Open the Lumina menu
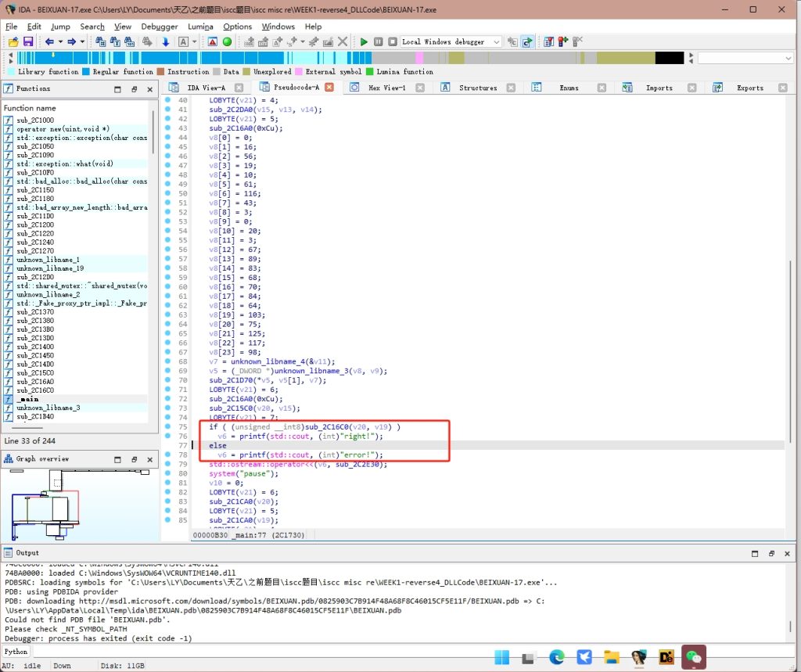The height and width of the screenshot is (672, 801). [200, 27]
